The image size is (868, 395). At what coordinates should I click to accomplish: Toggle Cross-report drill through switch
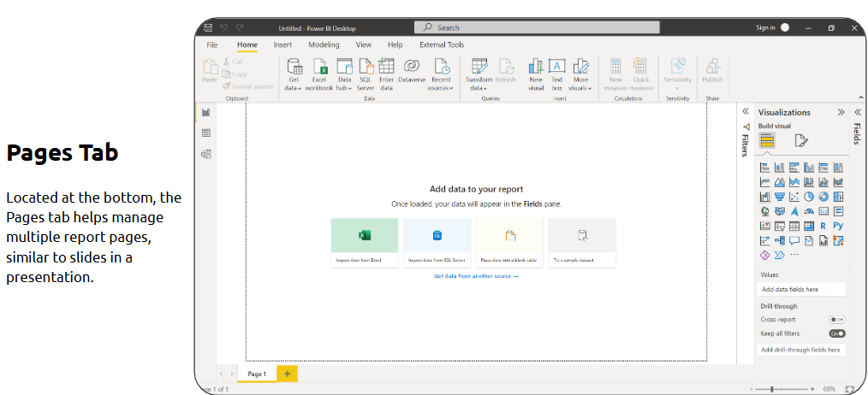(837, 320)
